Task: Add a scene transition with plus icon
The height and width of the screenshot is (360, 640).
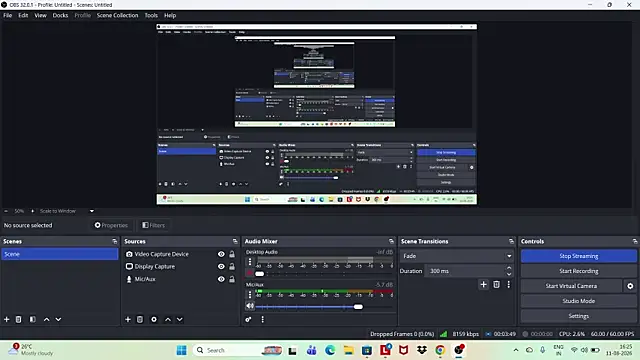Action: pos(484,284)
